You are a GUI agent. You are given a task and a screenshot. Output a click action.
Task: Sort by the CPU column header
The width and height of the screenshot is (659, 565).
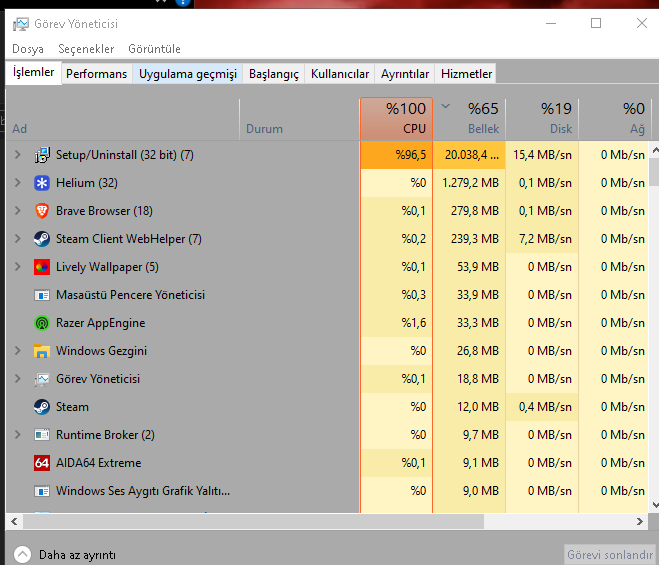(396, 119)
